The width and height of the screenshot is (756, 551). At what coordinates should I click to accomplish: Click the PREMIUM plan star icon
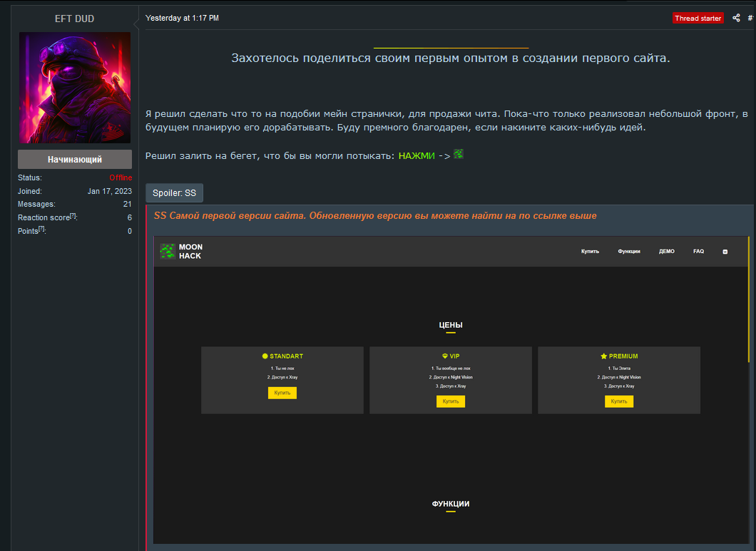603,356
